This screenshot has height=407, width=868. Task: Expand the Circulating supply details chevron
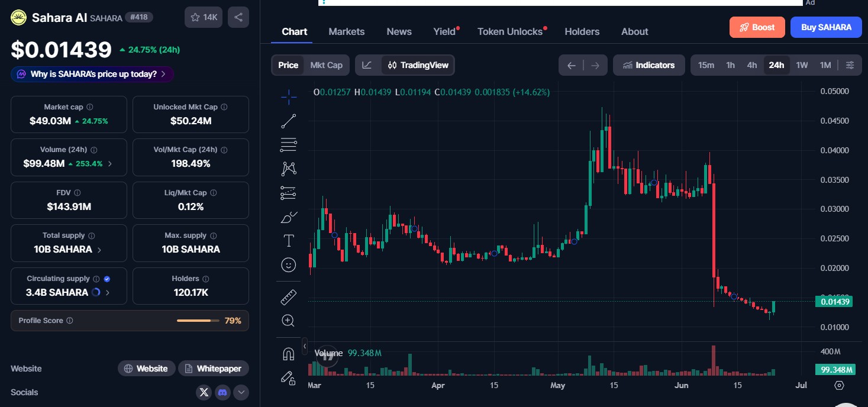click(107, 292)
